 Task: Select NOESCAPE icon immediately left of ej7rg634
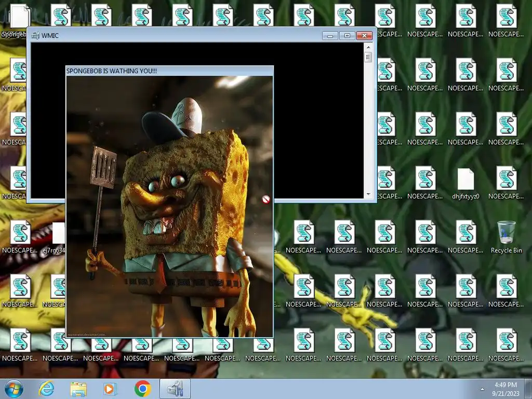pos(20,236)
